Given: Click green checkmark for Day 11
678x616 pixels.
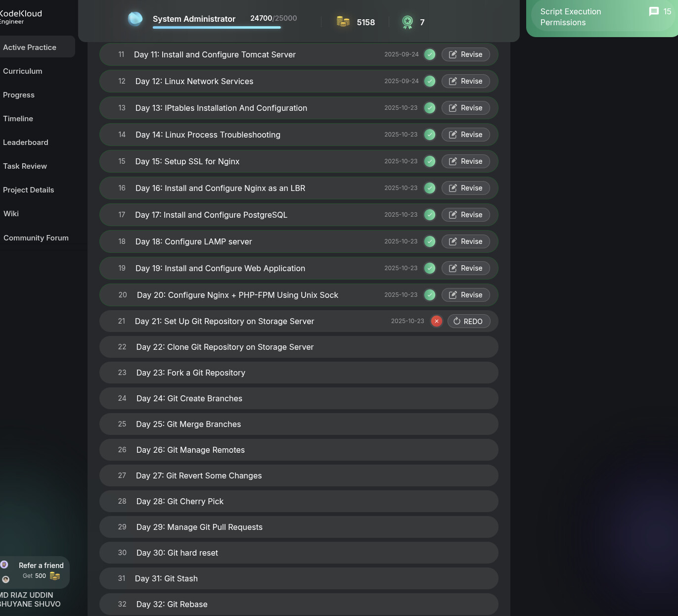Looking at the screenshot, I should [x=430, y=54].
